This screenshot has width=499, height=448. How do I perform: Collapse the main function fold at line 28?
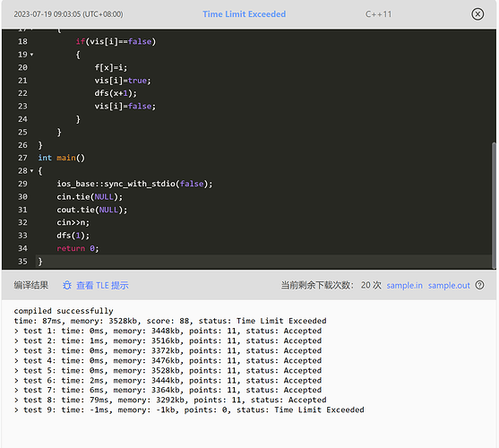coord(31,171)
